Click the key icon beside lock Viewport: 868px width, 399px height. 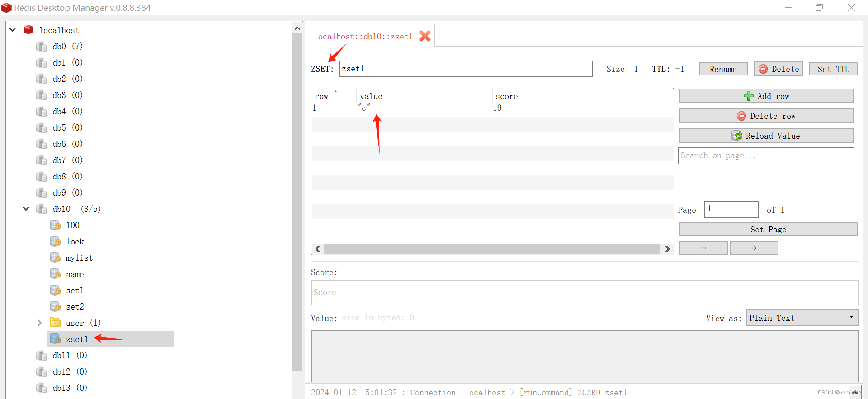[x=55, y=241]
